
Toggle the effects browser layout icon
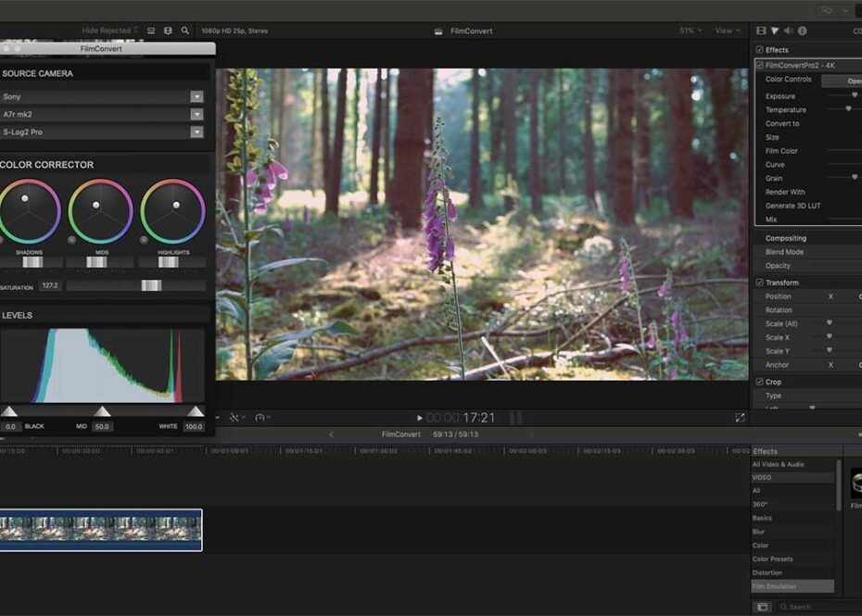763,607
